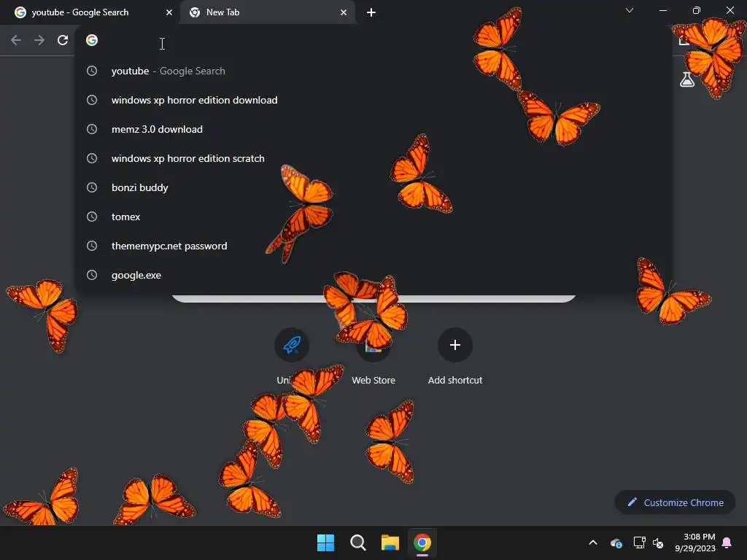The width and height of the screenshot is (747, 560).
Task: Reload the page with refresh icon
Action: 63,41
